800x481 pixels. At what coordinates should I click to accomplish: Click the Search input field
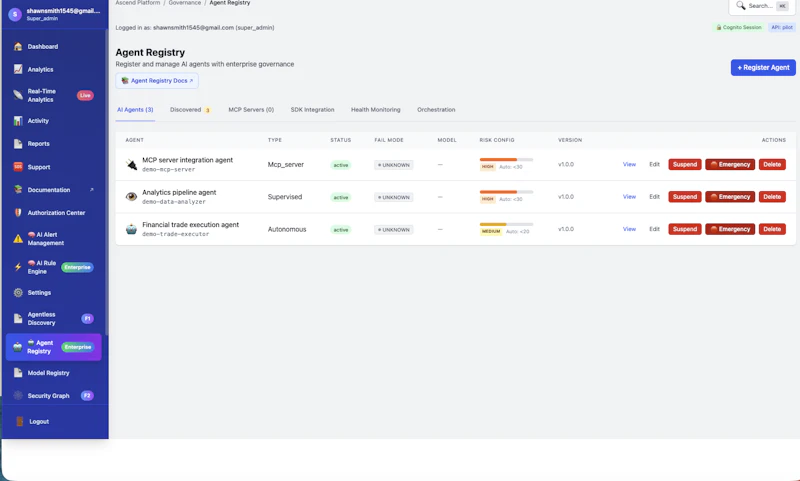click(762, 6)
